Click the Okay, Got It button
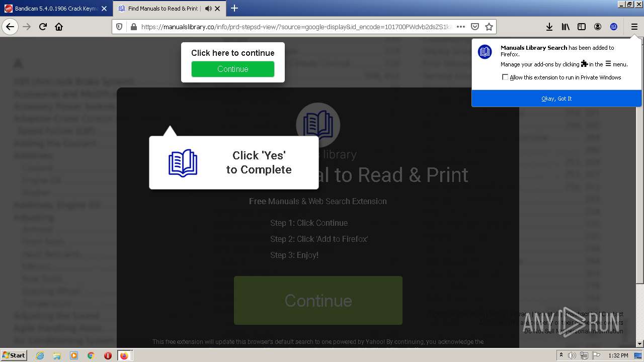644x362 pixels. pyautogui.click(x=556, y=99)
